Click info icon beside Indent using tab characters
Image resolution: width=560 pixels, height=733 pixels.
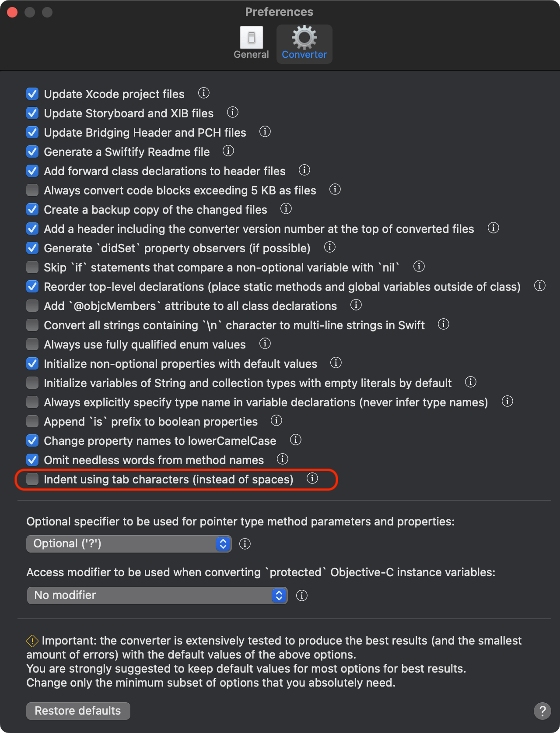pos(312,479)
